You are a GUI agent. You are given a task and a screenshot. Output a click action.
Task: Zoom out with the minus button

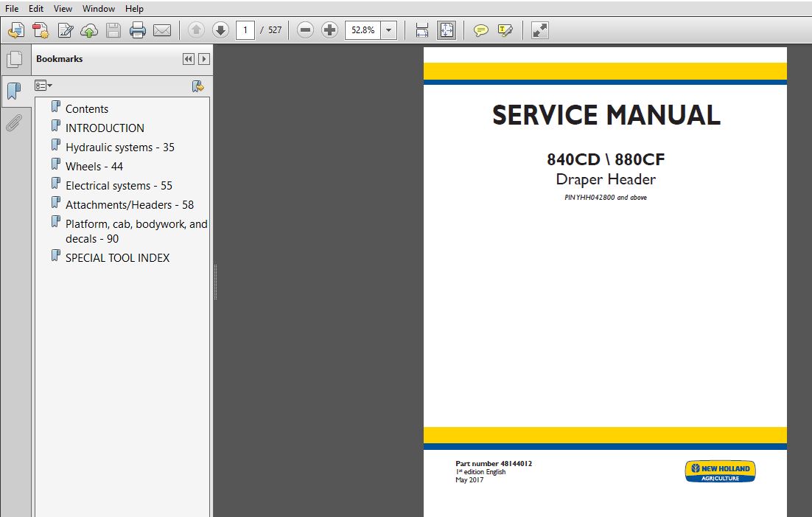click(306, 30)
